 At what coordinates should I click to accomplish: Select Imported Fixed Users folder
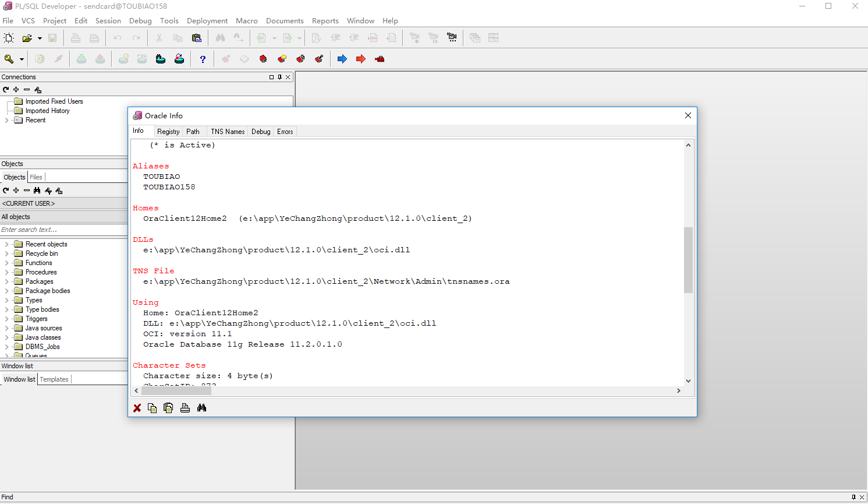[x=54, y=101]
